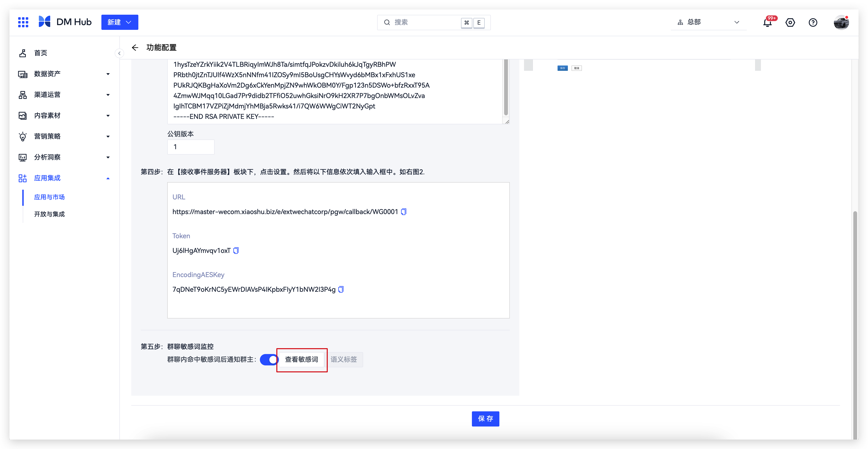Click the 保存 button
868x449 pixels.
[x=485, y=419]
